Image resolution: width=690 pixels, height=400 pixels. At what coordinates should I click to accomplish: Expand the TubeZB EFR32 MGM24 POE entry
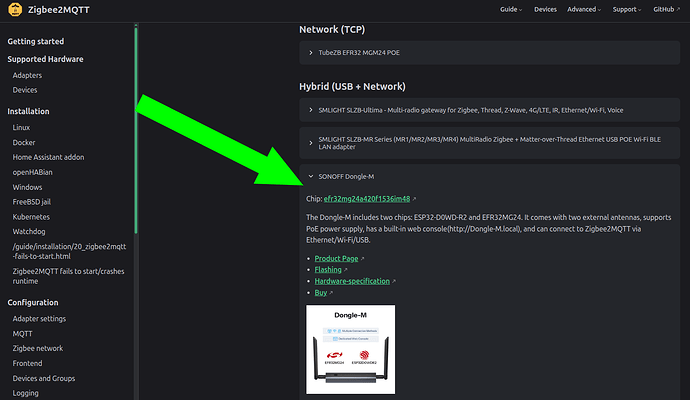click(x=489, y=53)
